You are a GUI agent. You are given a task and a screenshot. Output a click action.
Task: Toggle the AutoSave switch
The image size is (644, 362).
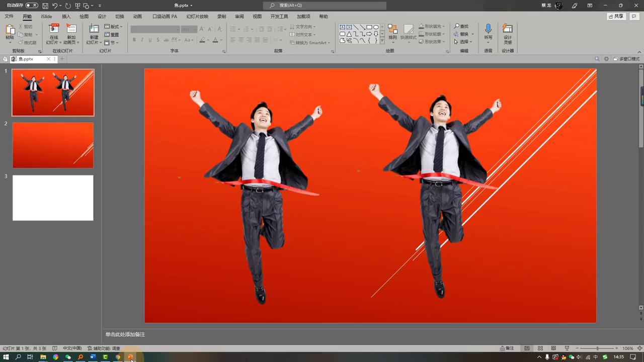click(x=31, y=6)
